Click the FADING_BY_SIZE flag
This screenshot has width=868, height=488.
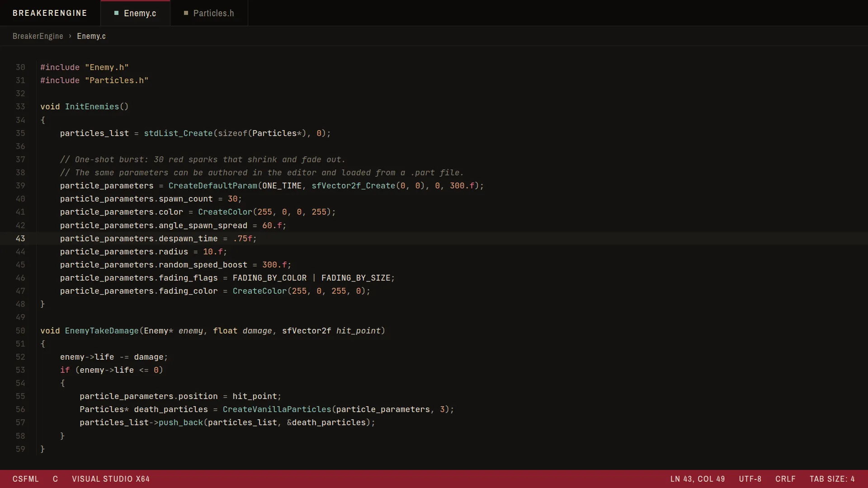(356, 278)
